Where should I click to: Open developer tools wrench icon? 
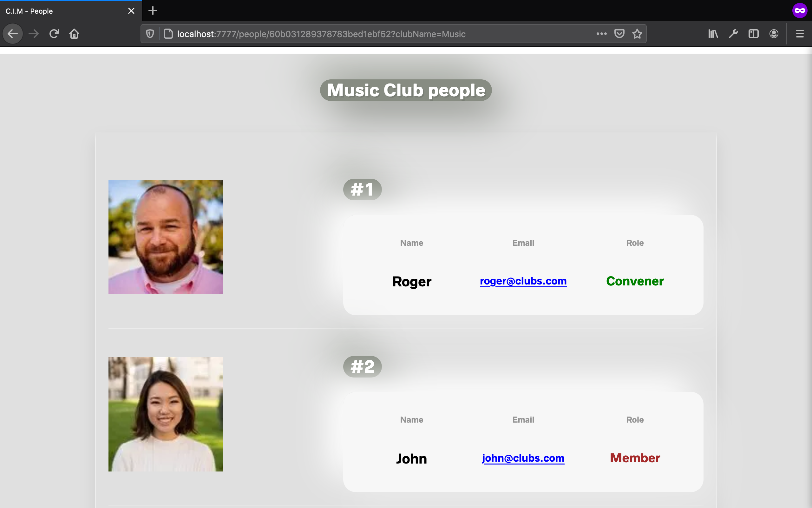coord(733,34)
